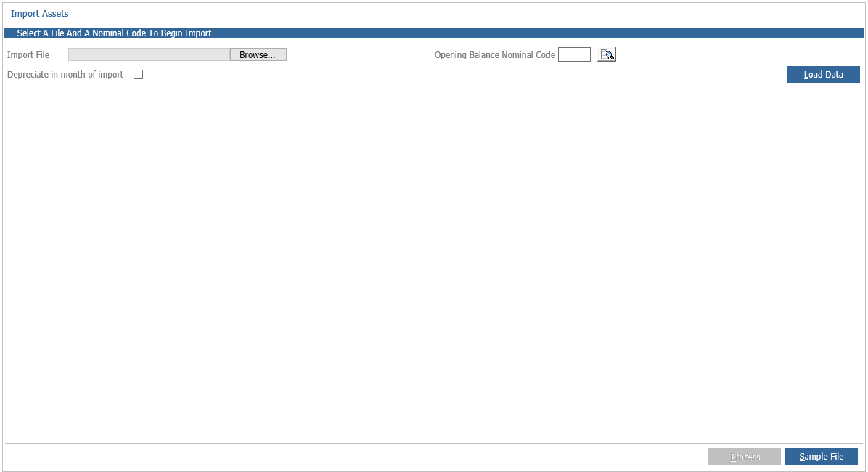
Task: Click the Browse button for Import File
Action: pyautogui.click(x=258, y=54)
